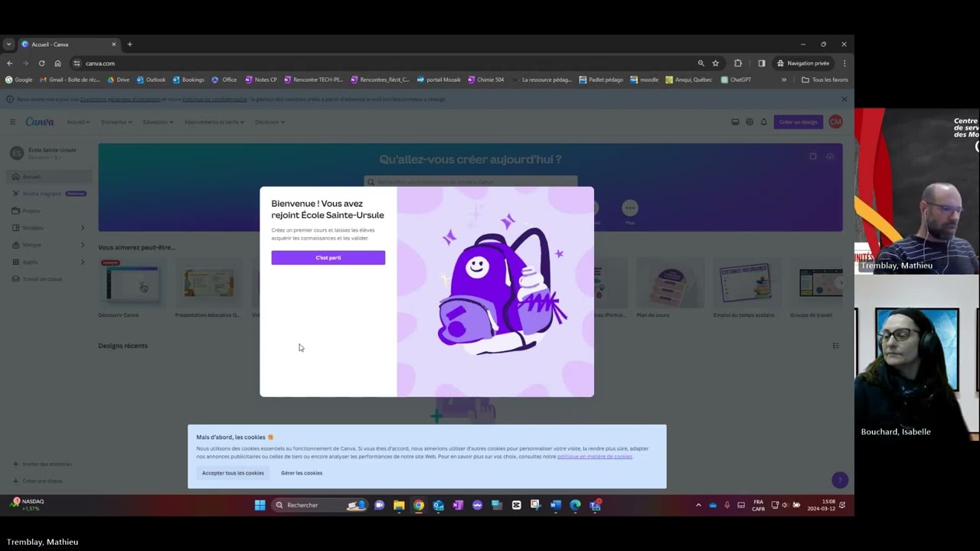This screenshot has height=551, width=980.
Task: Open Canva settings gear icon
Action: click(750, 122)
